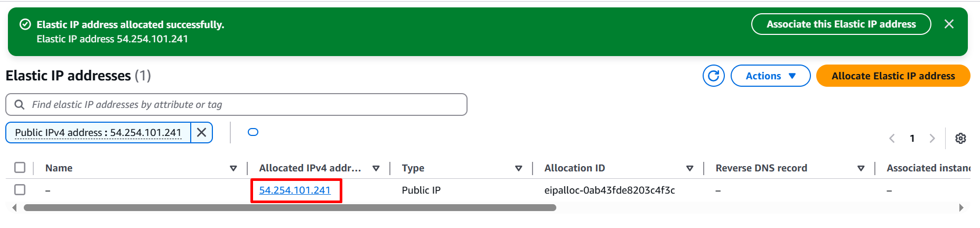Viewport: 980px width, 228px height.
Task: Sort by Allocation ID column arrow
Action: click(689, 168)
